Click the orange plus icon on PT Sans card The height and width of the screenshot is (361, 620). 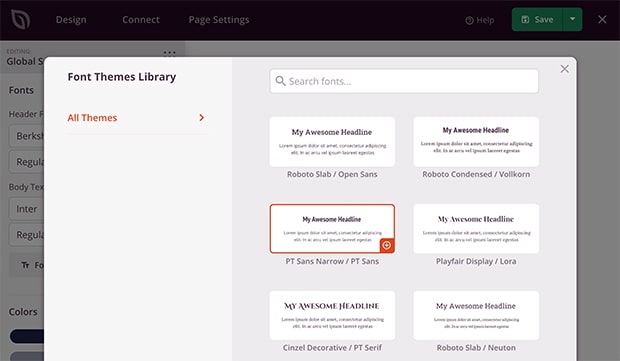point(387,245)
